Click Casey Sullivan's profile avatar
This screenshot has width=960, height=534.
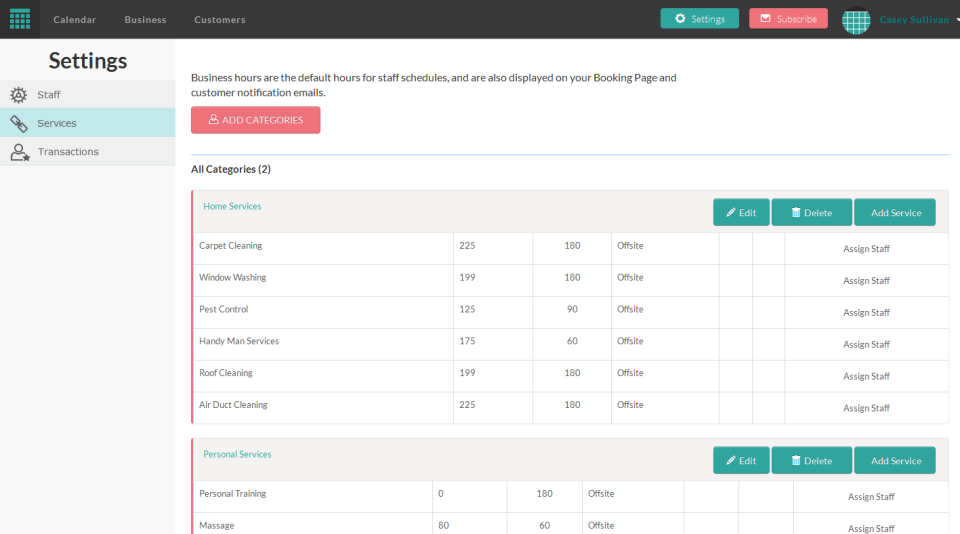click(x=856, y=20)
